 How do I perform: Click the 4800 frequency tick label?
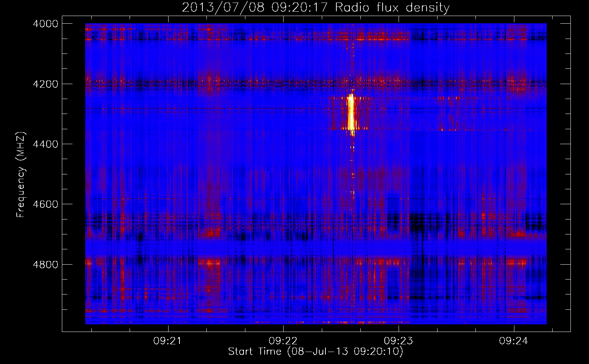46,265
